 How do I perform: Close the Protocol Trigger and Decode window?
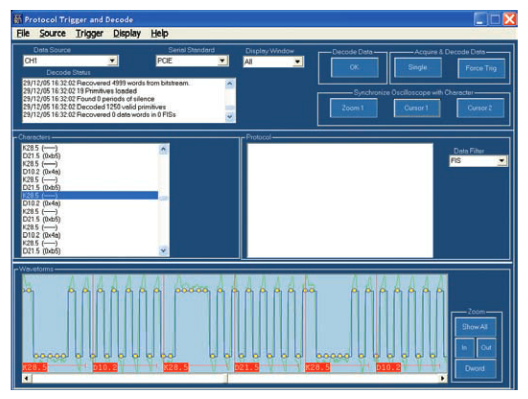click(509, 19)
